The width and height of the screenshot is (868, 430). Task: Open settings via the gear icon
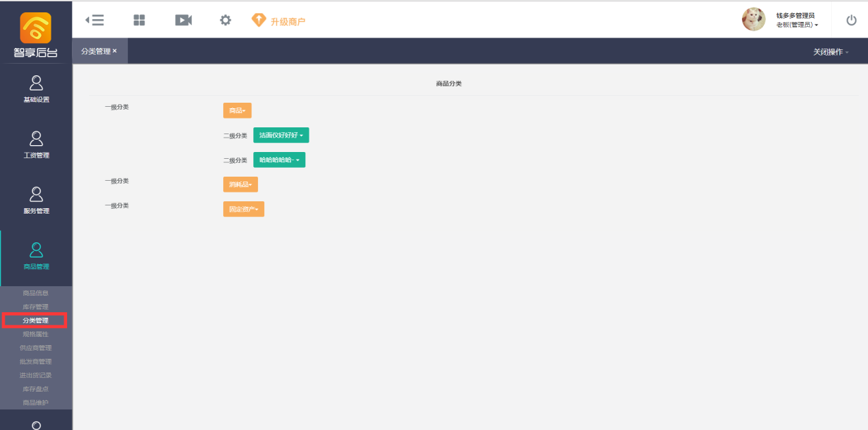click(x=225, y=20)
